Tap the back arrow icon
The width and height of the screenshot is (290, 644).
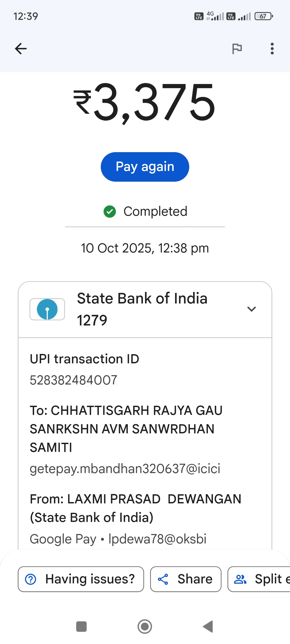point(21,49)
